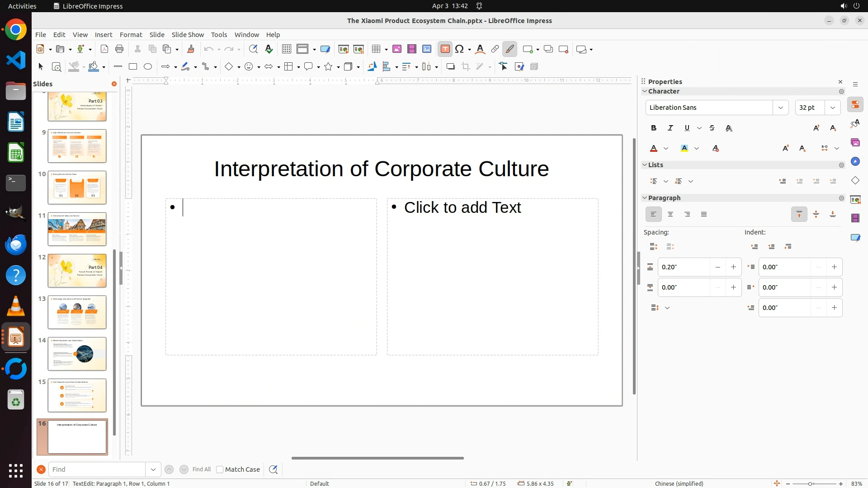Click the zoom slider in status bar
The height and width of the screenshot is (488, 868).
click(x=809, y=483)
